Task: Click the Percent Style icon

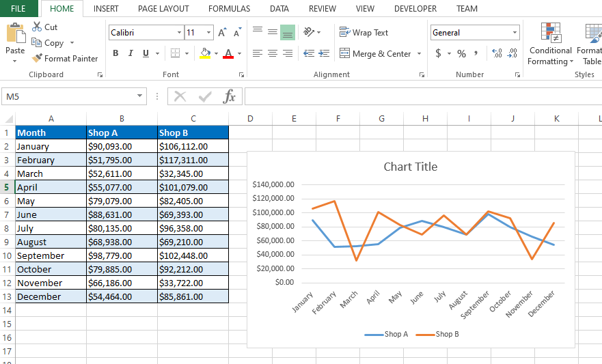Action: pyautogui.click(x=461, y=53)
